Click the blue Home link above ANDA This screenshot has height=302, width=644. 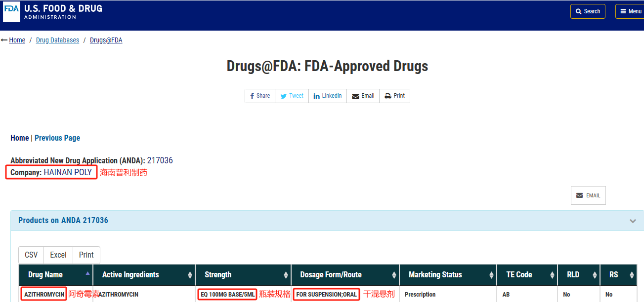(x=20, y=138)
